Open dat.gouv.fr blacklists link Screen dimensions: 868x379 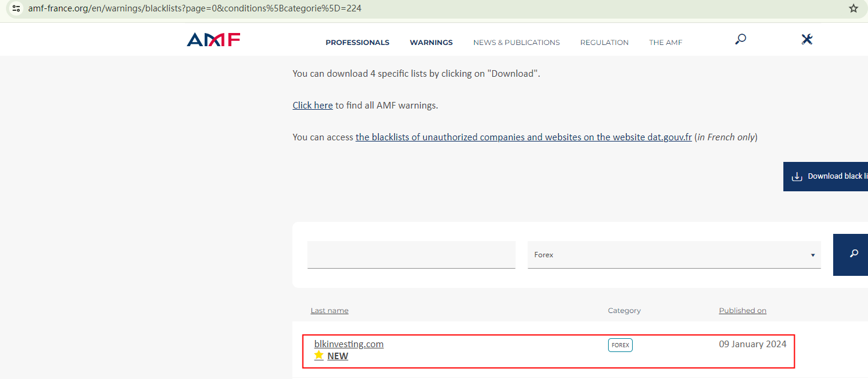point(523,137)
